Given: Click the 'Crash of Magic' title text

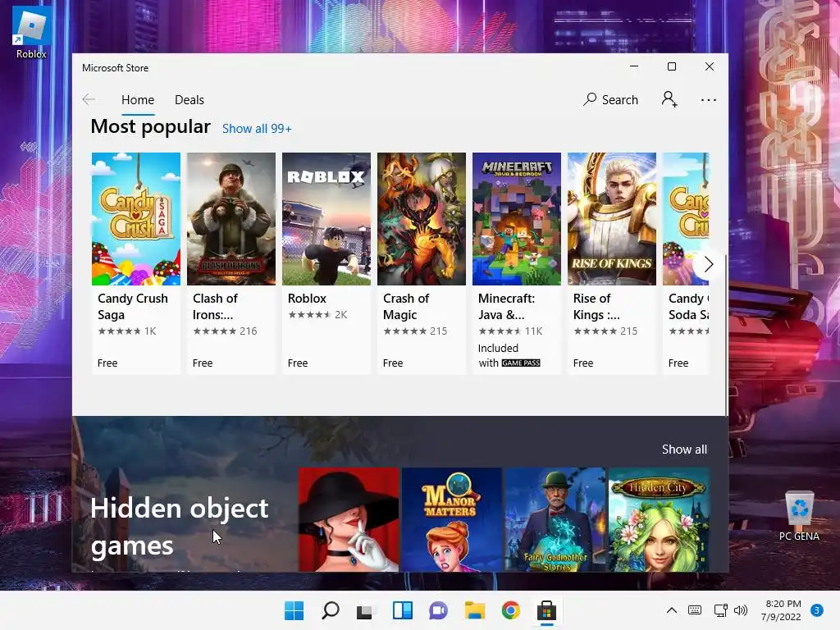Looking at the screenshot, I should (x=406, y=307).
